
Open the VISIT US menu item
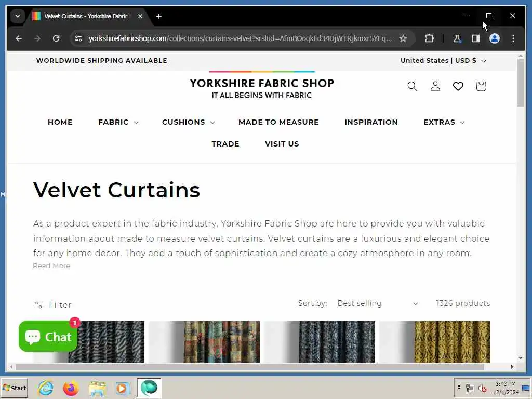[x=282, y=144]
